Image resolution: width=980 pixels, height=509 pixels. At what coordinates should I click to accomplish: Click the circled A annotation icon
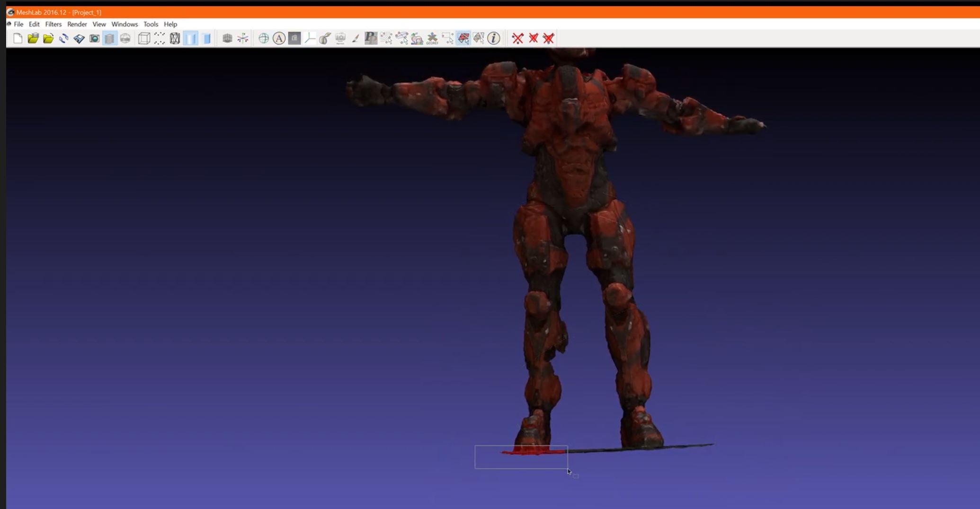pyautogui.click(x=279, y=38)
